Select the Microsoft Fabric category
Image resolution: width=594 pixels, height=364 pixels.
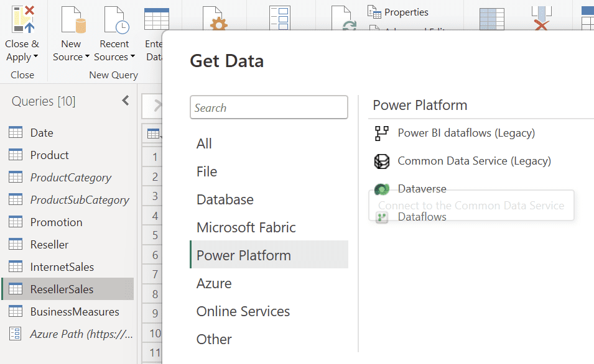coord(246,227)
